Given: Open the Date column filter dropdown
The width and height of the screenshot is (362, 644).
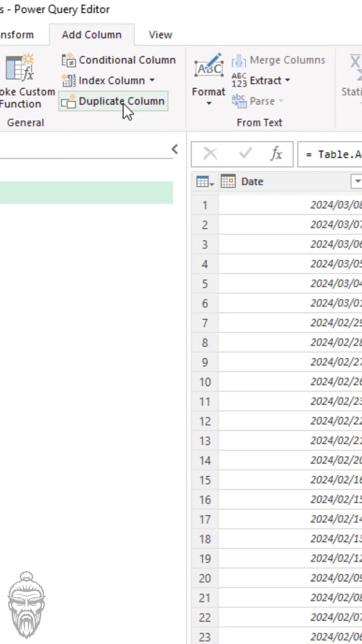Looking at the screenshot, I should click(357, 181).
